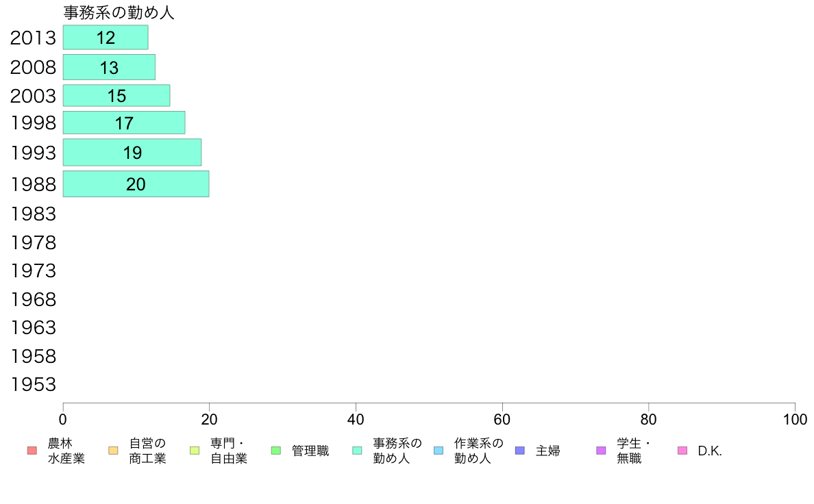The height and width of the screenshot is (504, 814).
Task: Click the 管理職 legend label text
Action: coord(310,451)
